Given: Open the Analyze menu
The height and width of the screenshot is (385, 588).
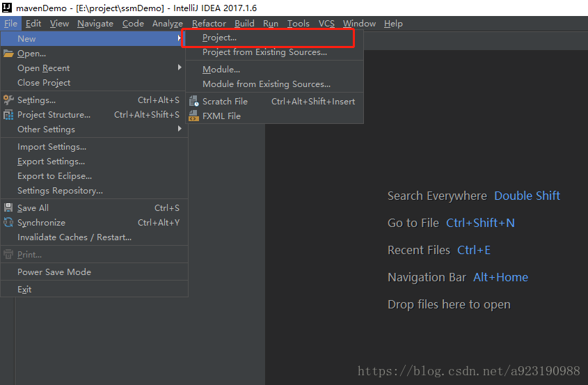Looking at the screenshot, I should coord(167,24).
